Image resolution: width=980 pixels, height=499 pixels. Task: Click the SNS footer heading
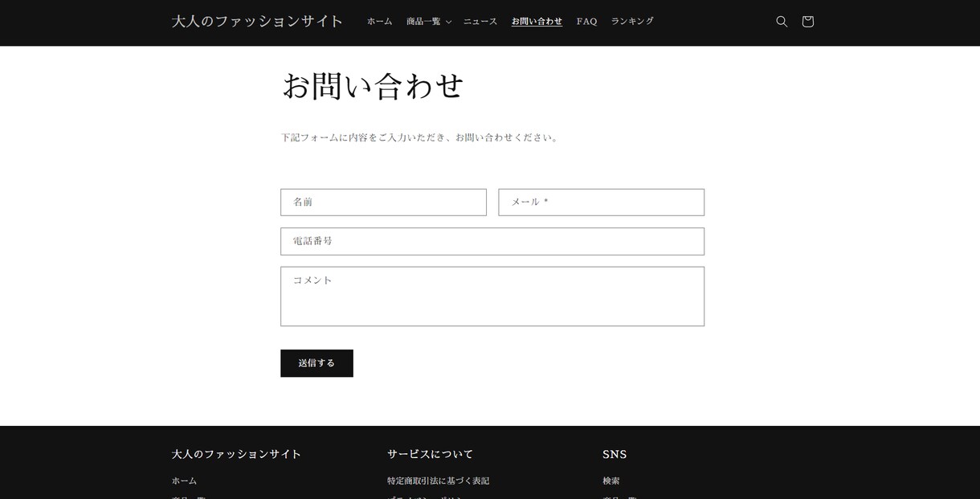point(615,454)
